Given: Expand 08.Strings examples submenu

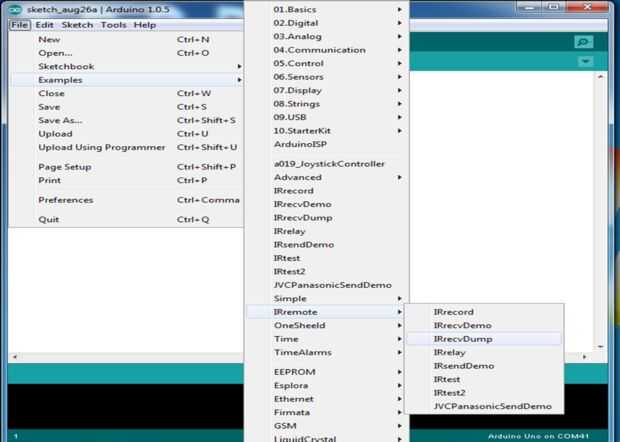Looking at the screenshot, I should point(327,104).
